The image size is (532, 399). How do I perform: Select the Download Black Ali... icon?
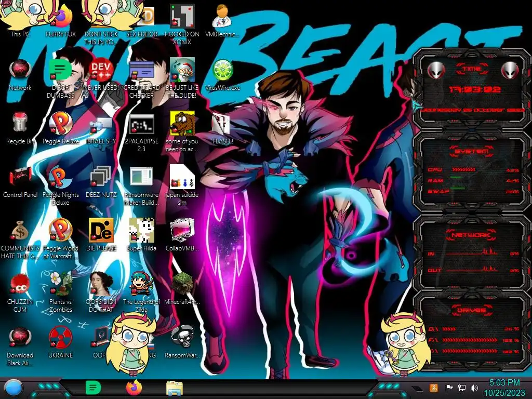pyautogui.click(x=20, y=346)
